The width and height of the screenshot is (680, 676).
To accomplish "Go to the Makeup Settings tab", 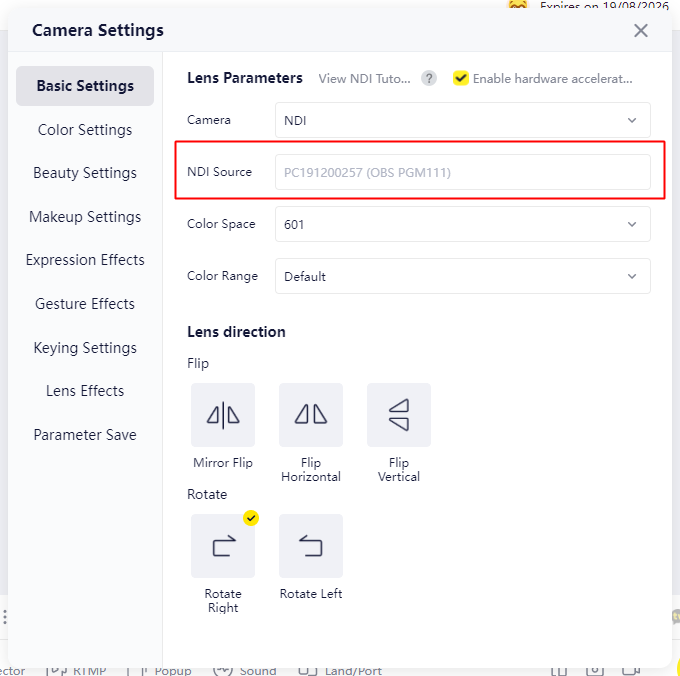I will tap(85, 217).
